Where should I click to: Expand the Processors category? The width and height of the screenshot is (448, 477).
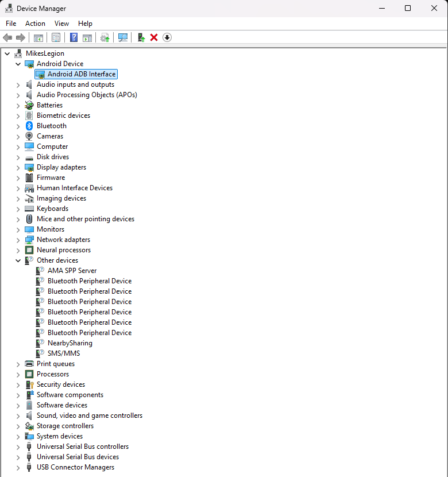pyautogui.click(x=18, y=375)
